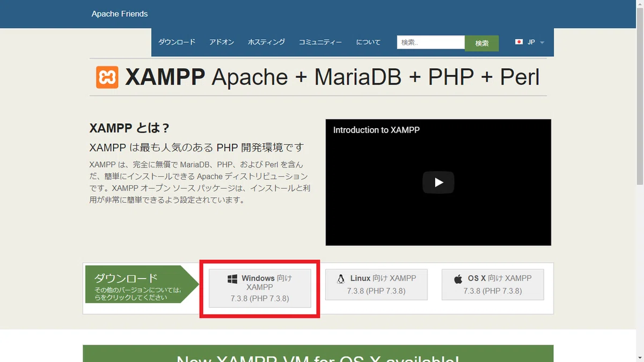This screenshot has height=362, width=644.
Task: Open the について menu item
Action: (368, 42)
